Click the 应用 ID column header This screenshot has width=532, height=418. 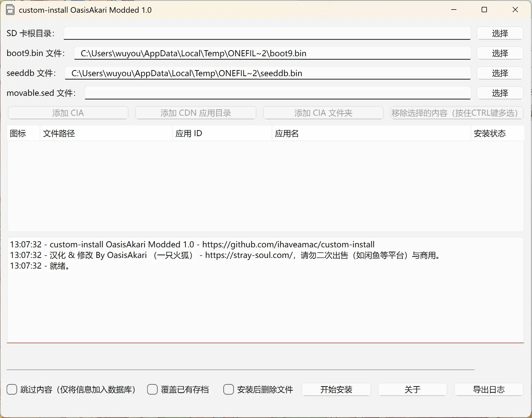[222, 133]
